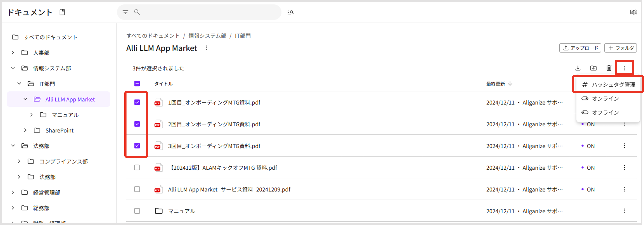Toggle the select-all header checkbox
The image size is (644, 225).
[137, 84]
